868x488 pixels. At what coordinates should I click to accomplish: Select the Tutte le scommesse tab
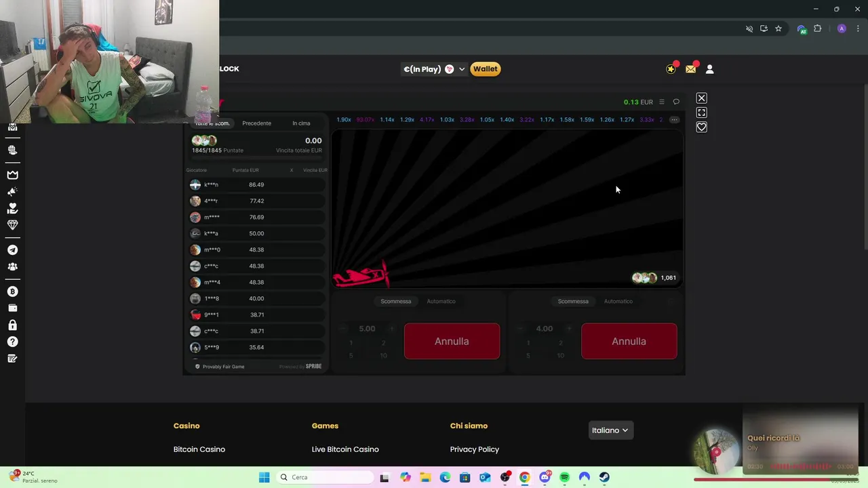tap(212, 123)
